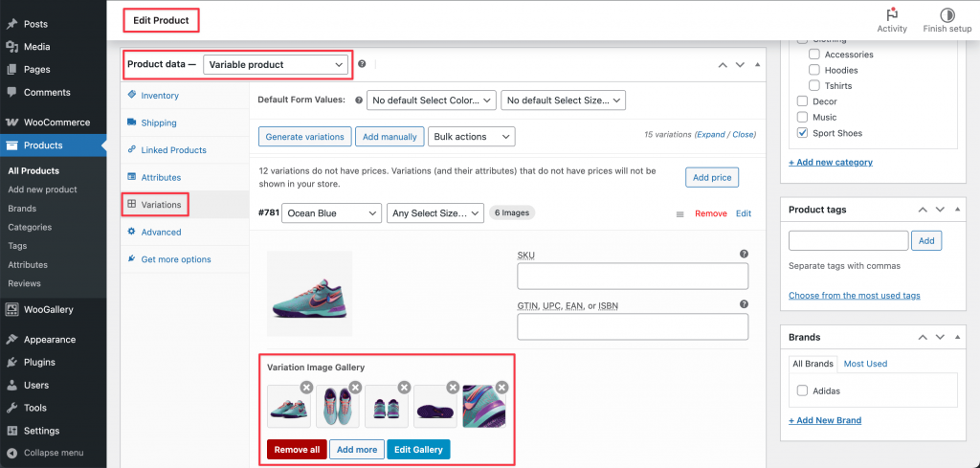
Task: Remove the first gallery image of the shoe side view
Action: point(306,388)
